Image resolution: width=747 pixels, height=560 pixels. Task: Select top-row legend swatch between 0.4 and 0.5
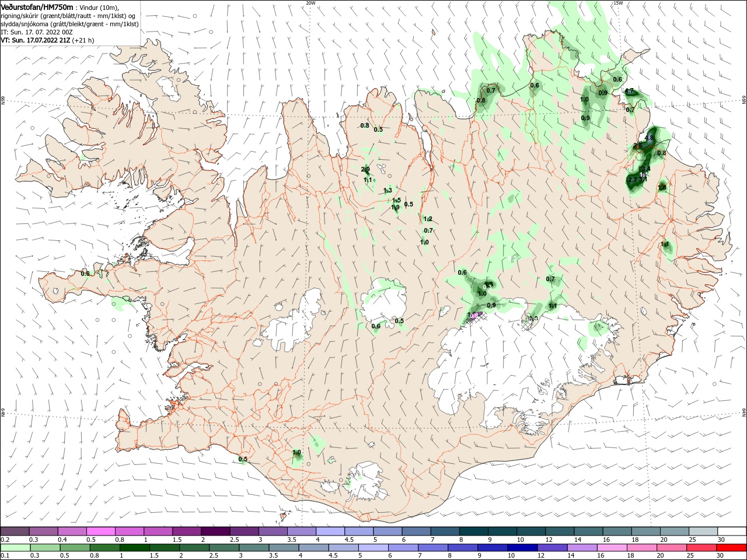[x=72, y=531]
